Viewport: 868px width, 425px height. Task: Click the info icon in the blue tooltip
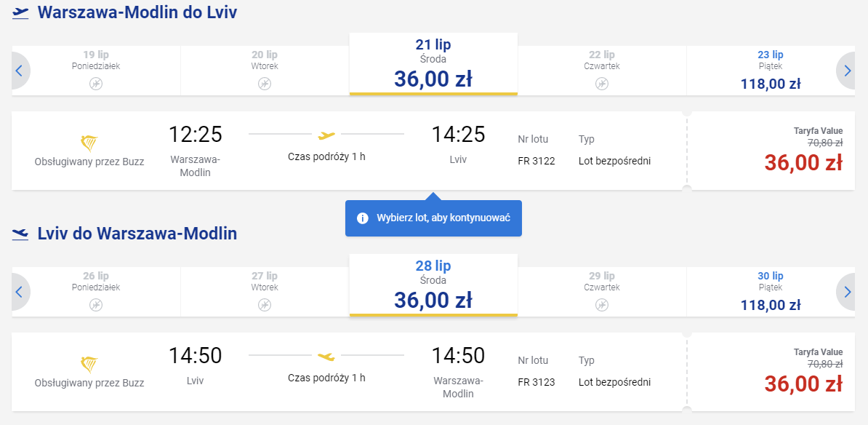(363, 218)
